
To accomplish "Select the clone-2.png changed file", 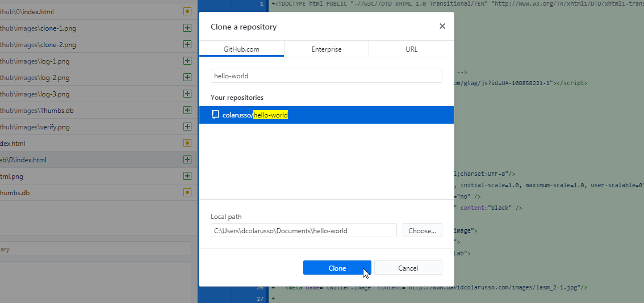I will pos(99,45).
